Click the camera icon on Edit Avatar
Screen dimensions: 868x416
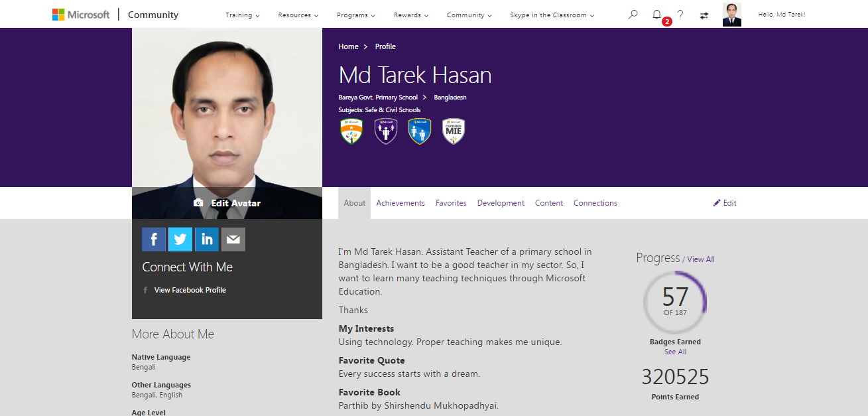pos(198,203)
